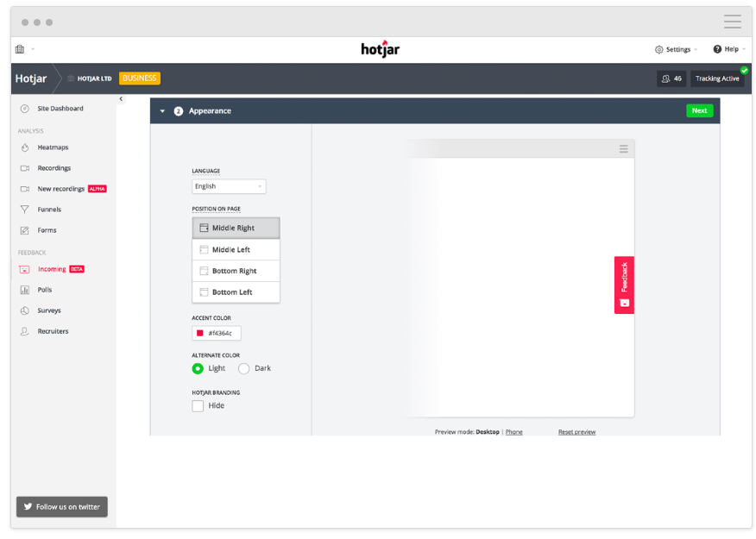The width and height of the screenshot is (756, 539).
Task: Go to Recordings in sidebar
Action: pyautogui.click(x=54, y=168)
